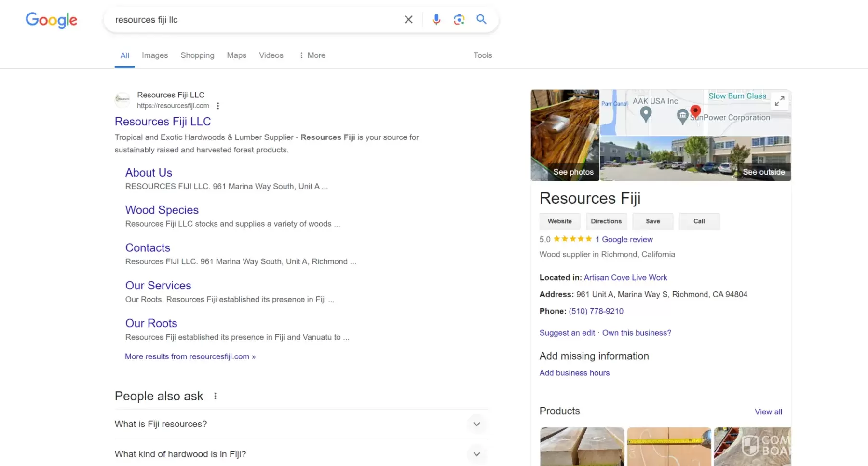
Task: Go to Google homepage via logo
Action: 52,20
